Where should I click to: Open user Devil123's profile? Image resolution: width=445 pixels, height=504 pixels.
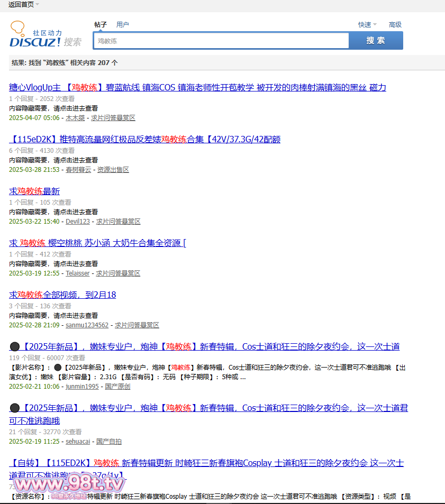78,222
